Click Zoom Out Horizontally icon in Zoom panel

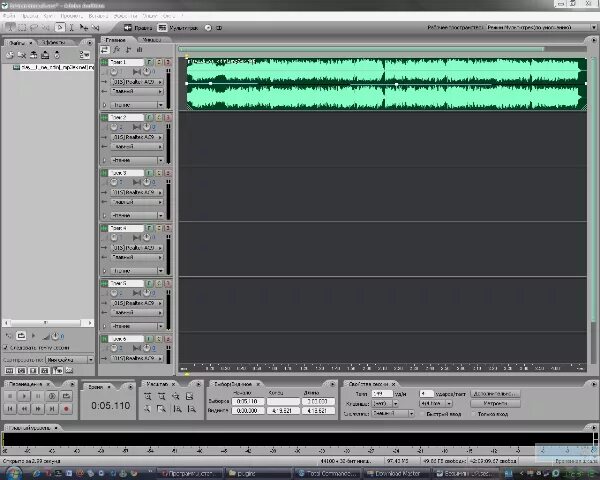click(161, 397)
